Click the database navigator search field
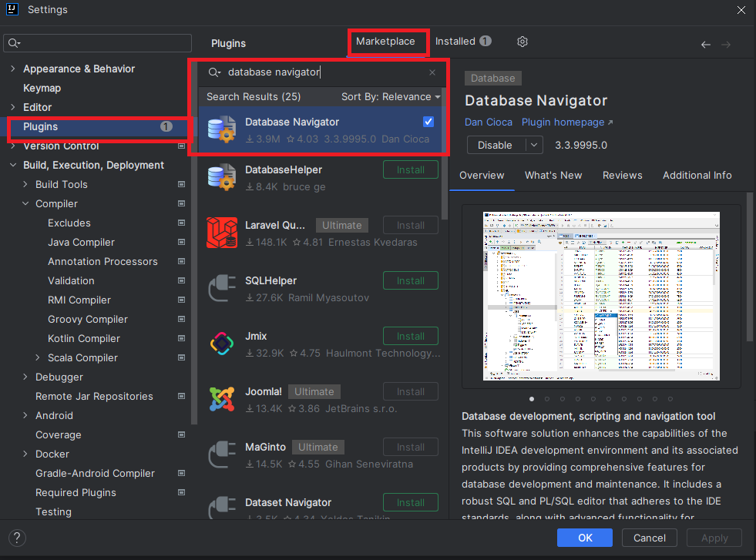Viewport: 756px width, 560px height. click(x=321, y=72)
